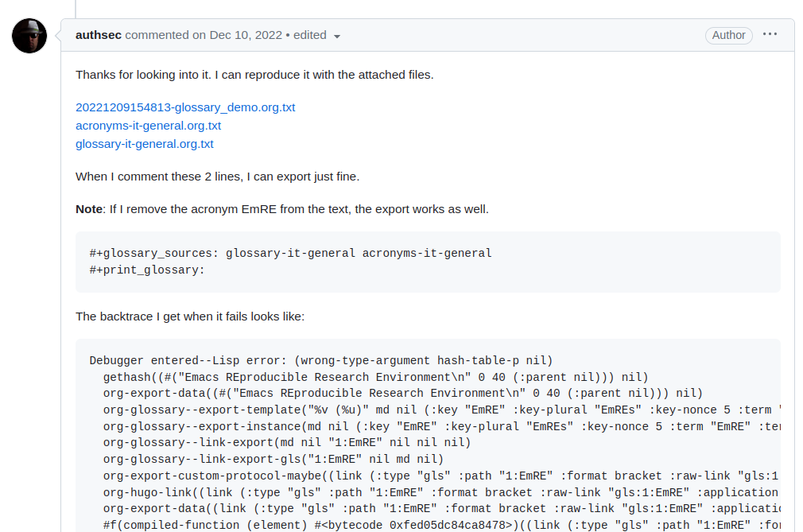
Task: Open the authsec username profile link
Action: point(99,35)
